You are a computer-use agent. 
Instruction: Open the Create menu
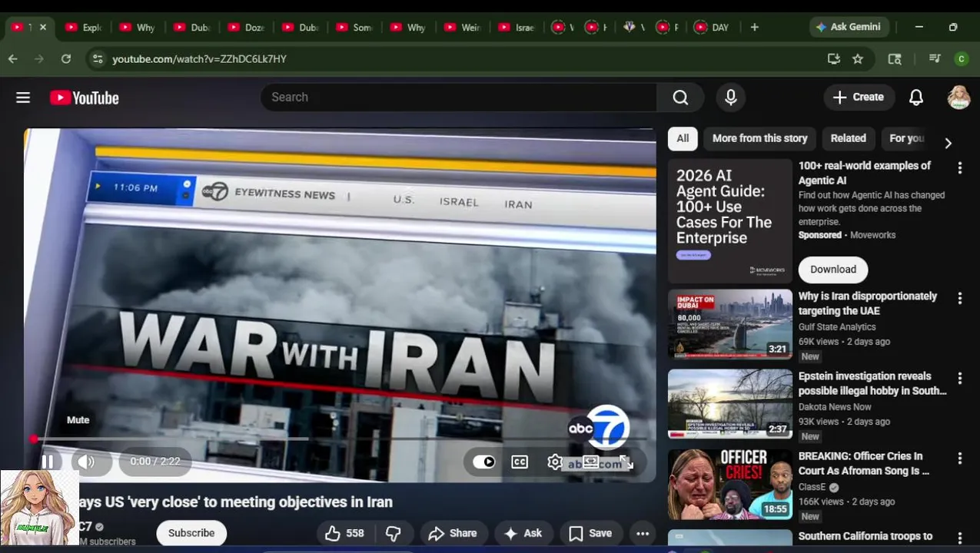(x=859, y=98)
